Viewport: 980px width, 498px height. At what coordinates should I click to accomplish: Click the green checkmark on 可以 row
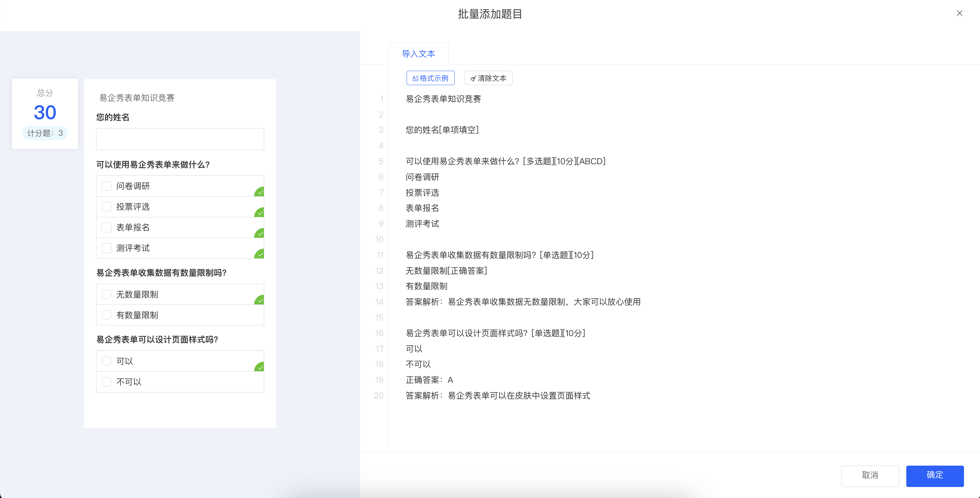pos(260,367)
